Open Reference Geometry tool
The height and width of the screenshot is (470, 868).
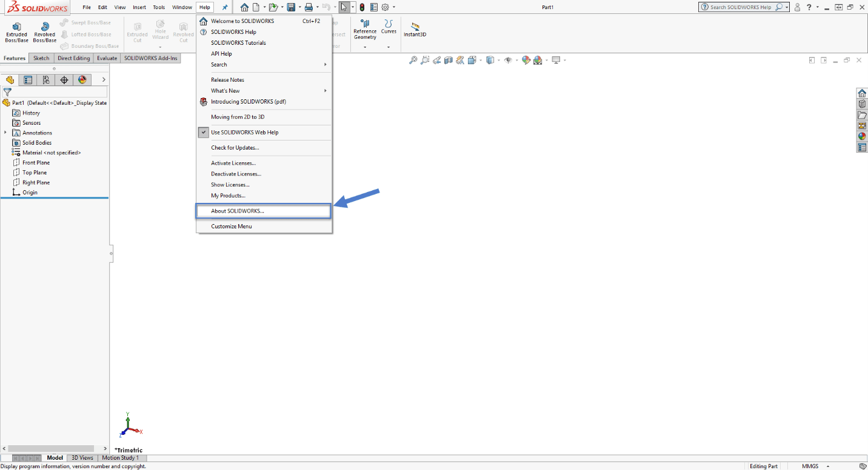365,30
